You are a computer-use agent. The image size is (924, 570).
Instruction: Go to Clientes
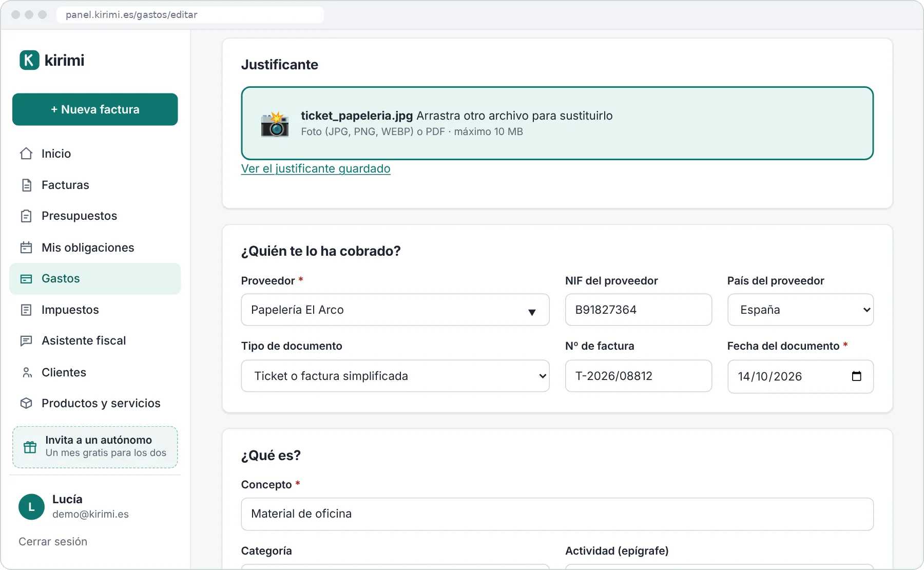click(95, 372)
